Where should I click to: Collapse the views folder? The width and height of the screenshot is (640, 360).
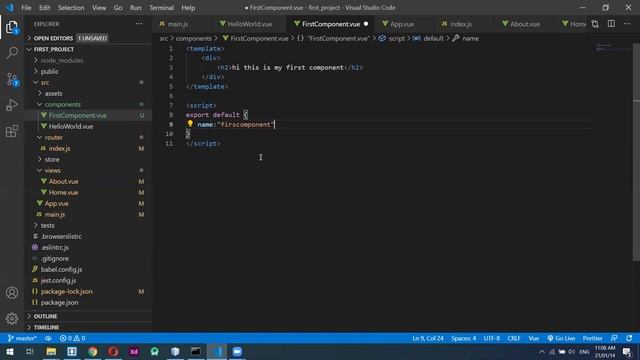89,171
